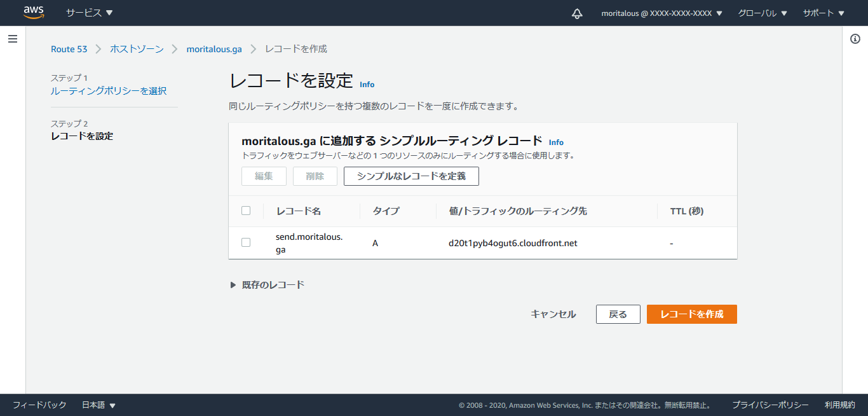Open the info panel icon at right edge
Image resolution: width=868 pixels, height=416 pixels.
[855, 39]
